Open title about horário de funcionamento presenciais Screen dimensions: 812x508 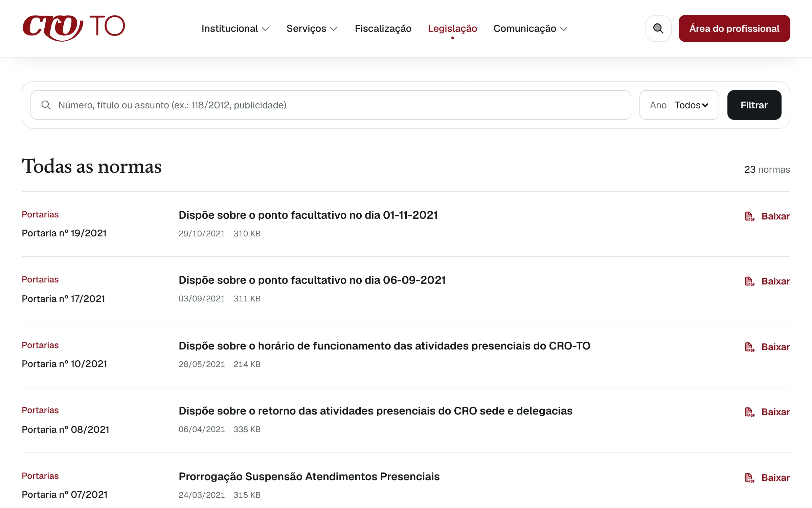tap(384, 346)
